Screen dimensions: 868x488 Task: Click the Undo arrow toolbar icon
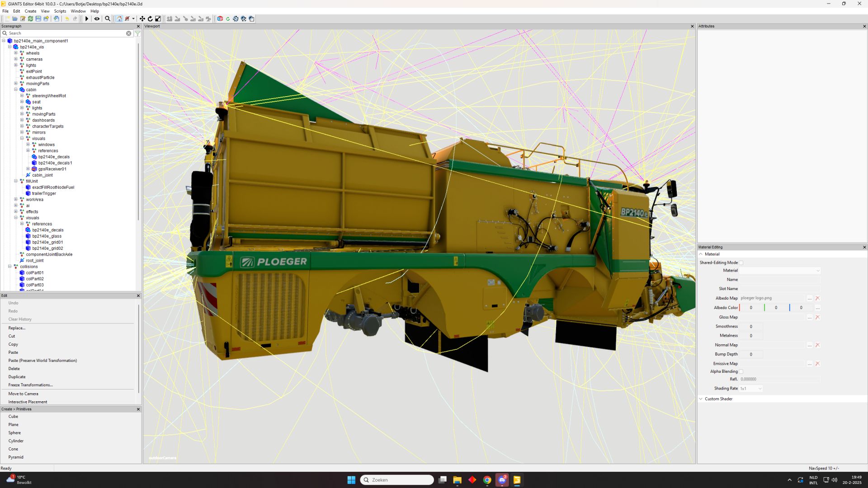tap(67, 19)
